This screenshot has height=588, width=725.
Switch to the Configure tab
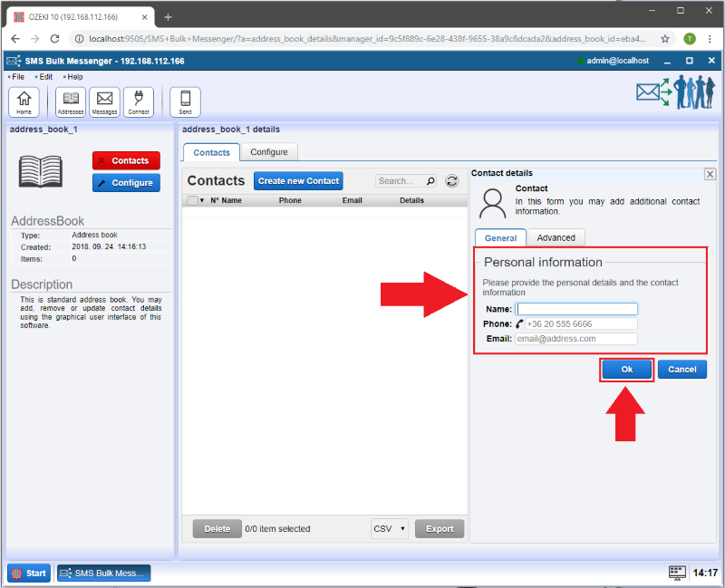point(269,152)
